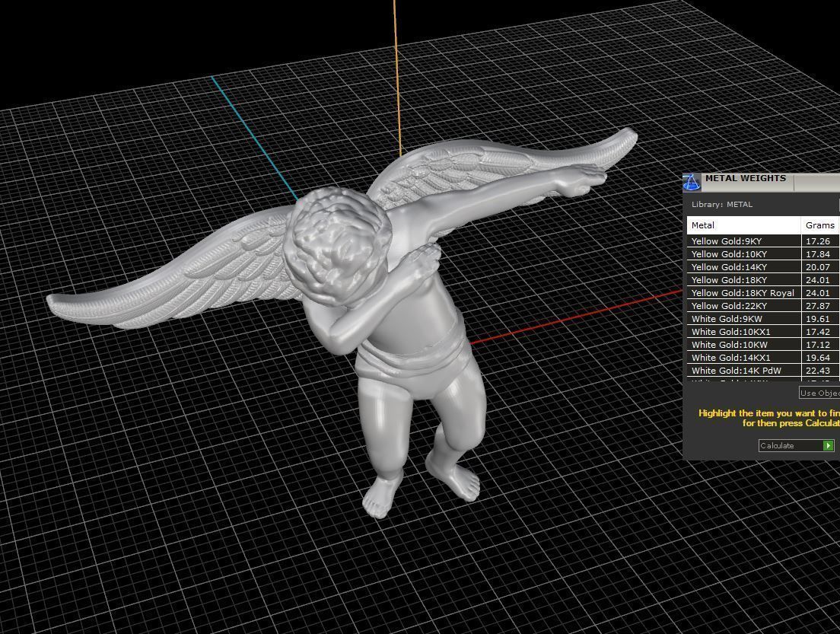The width and height of the screenshot is (840, 634).
Task: Select the White Gold:14K PdW row
Action: coord(763,371)
